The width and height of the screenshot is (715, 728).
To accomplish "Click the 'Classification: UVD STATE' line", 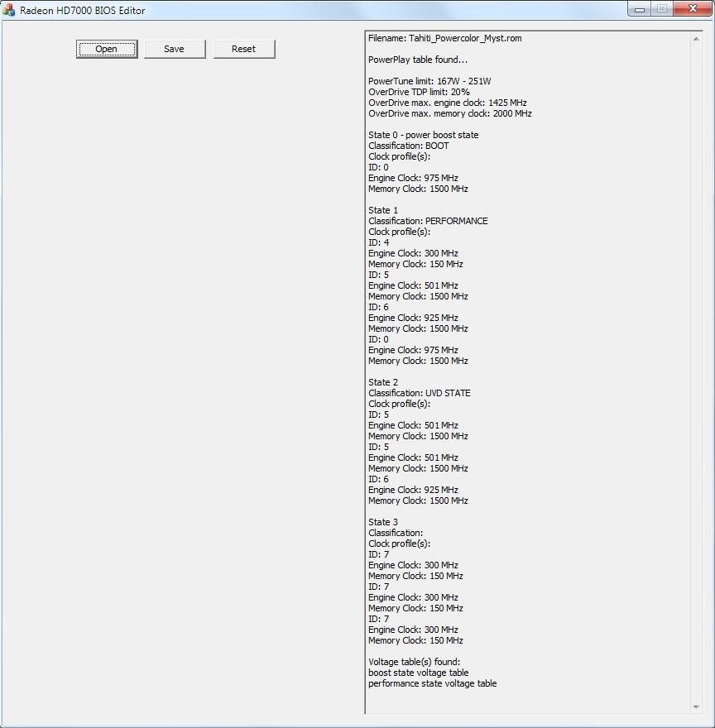I will (419, 393).
